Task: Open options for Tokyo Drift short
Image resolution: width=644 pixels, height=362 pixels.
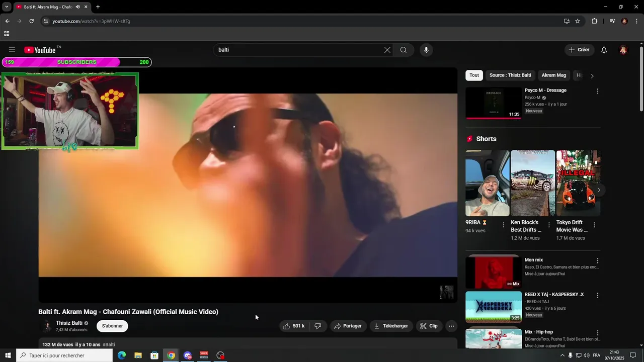Action: point(594,225)
